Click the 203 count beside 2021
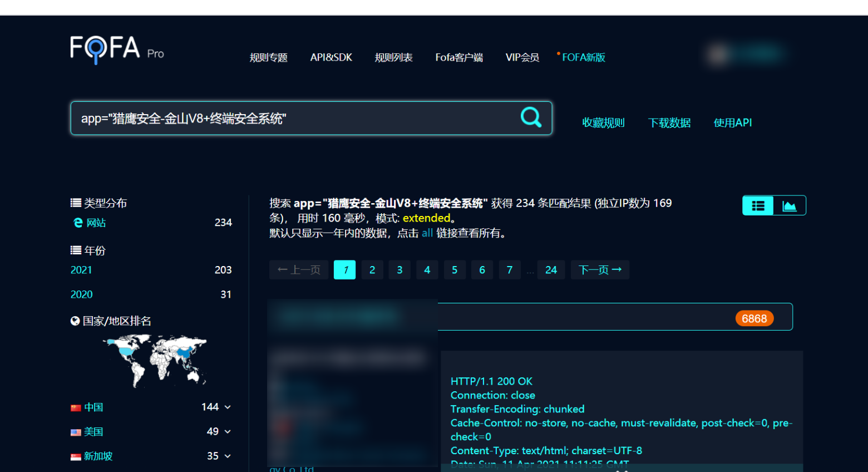 tap(223, 270)
